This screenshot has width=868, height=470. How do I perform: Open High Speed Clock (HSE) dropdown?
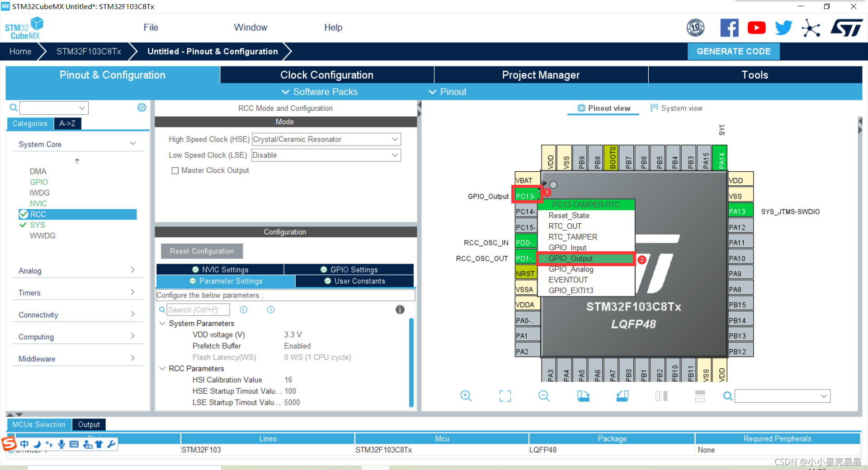[x=326, y=140]
